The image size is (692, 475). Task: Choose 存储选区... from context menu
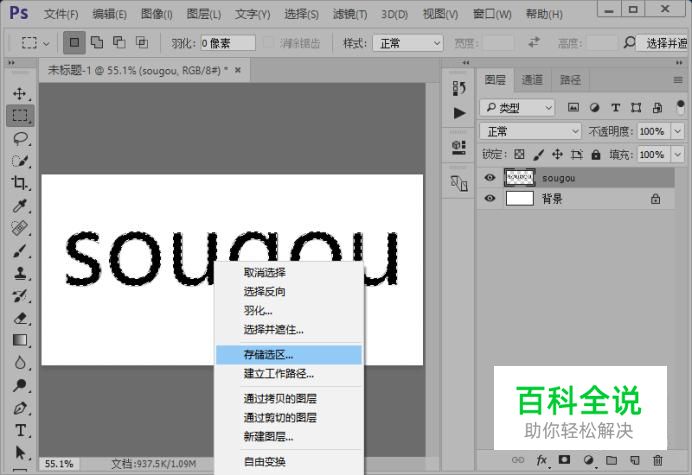289,355
